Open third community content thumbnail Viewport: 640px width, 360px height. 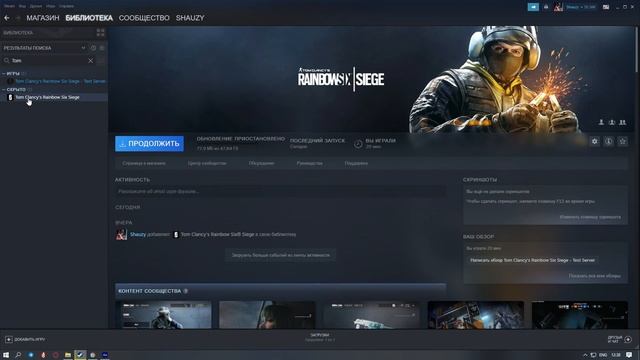pos(371,315)
